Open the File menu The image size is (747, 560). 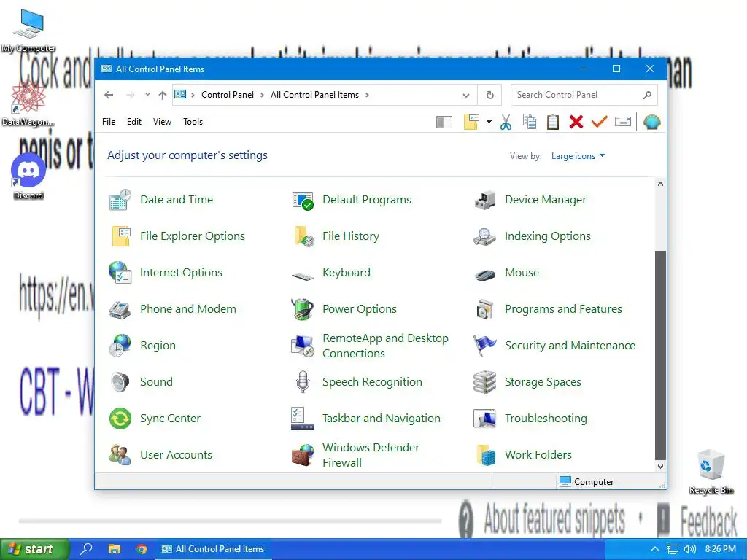[x=109, y=122]
